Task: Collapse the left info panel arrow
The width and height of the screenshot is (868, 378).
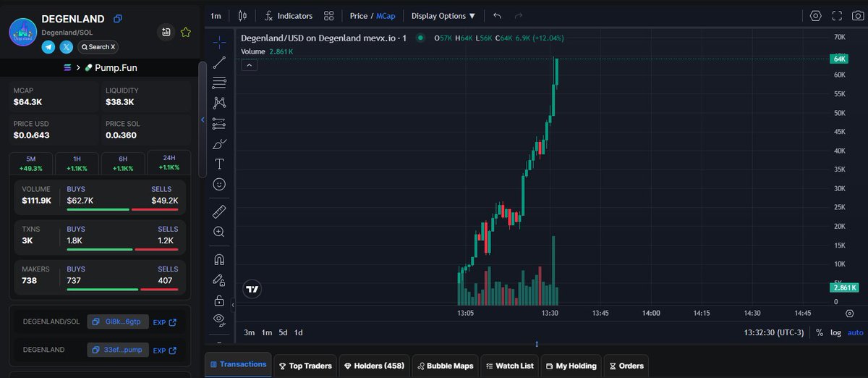Action: 203,119
